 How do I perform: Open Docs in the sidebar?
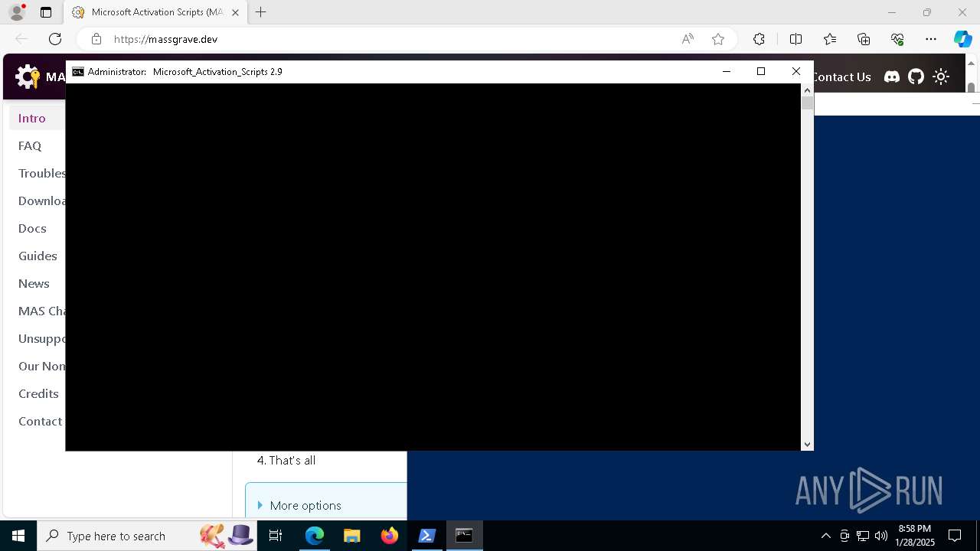pos(32,228)
